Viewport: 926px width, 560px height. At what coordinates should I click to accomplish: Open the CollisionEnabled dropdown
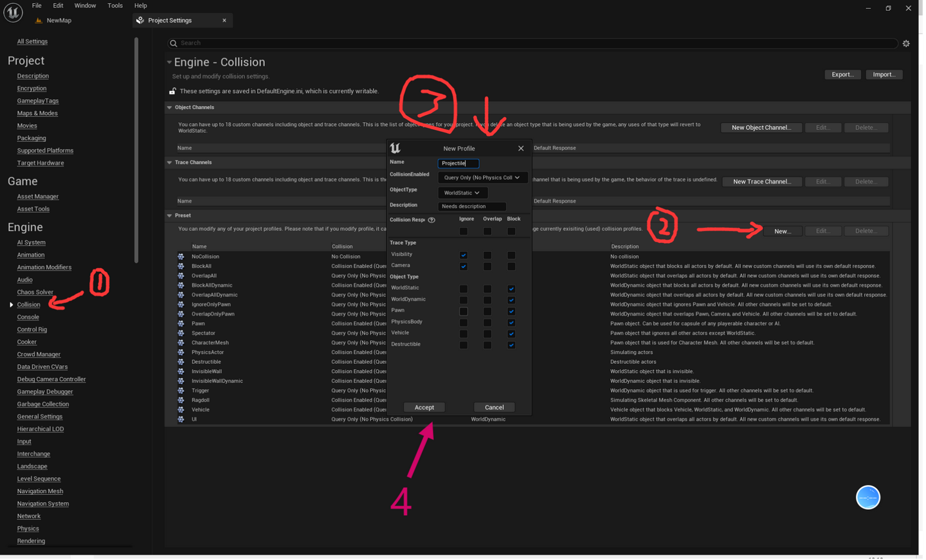[482, 177]
